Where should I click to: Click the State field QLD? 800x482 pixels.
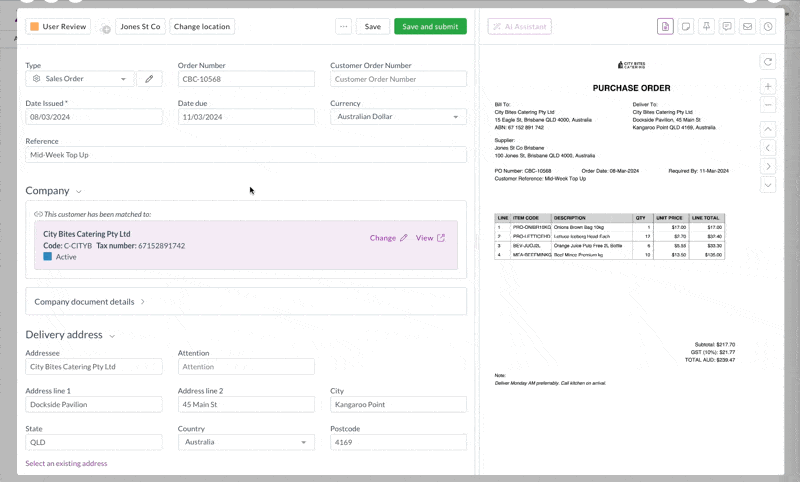point(94,442)
